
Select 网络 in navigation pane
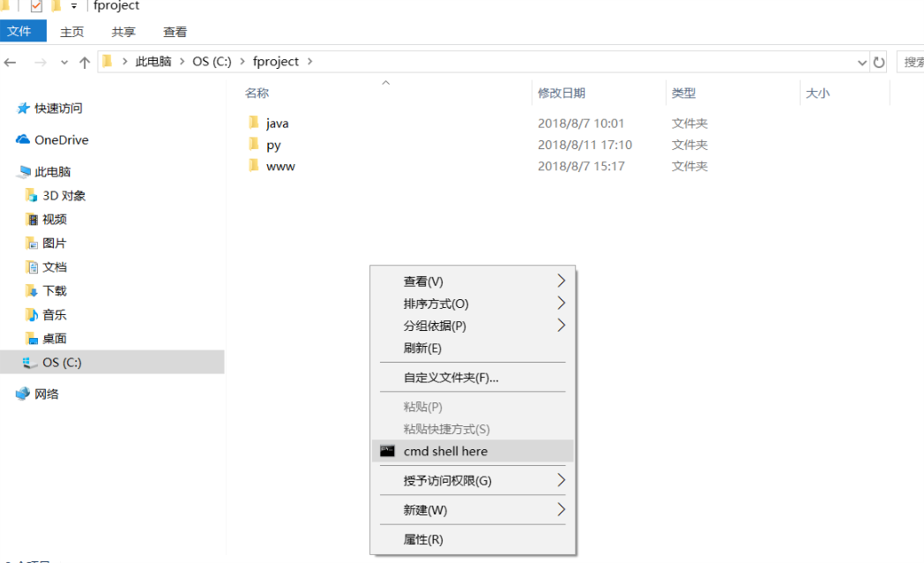[x=47, y=394]
